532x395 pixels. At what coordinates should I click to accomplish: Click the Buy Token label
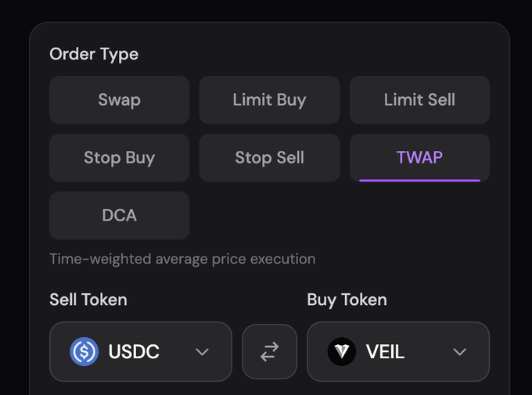pos(347,300)
